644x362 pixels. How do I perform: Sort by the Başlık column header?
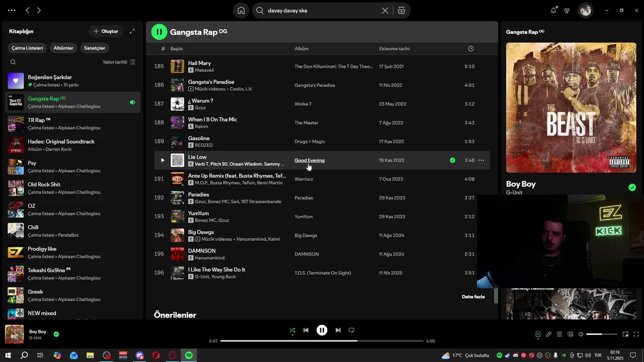pyautogui.click(x=177, y=49)
